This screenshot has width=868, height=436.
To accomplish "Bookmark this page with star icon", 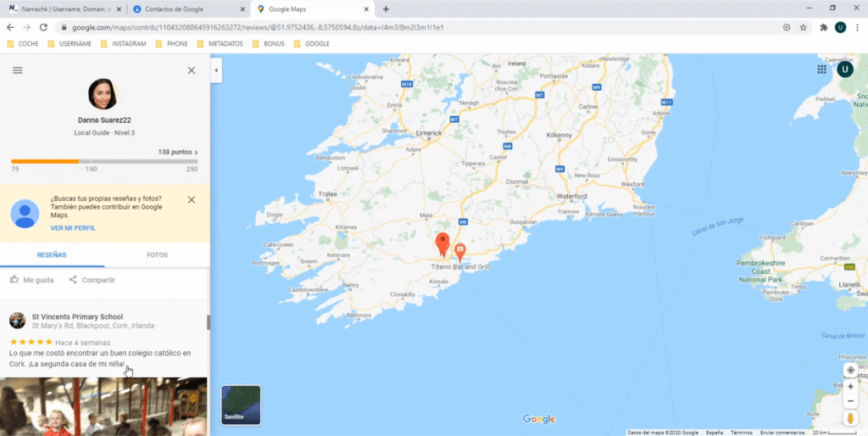I will coord(804,27).
